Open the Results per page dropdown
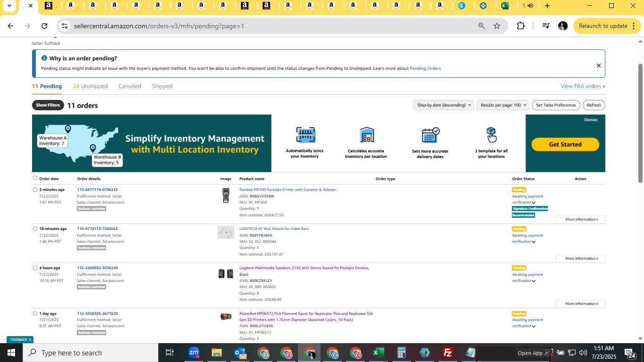 pos(503,105)
